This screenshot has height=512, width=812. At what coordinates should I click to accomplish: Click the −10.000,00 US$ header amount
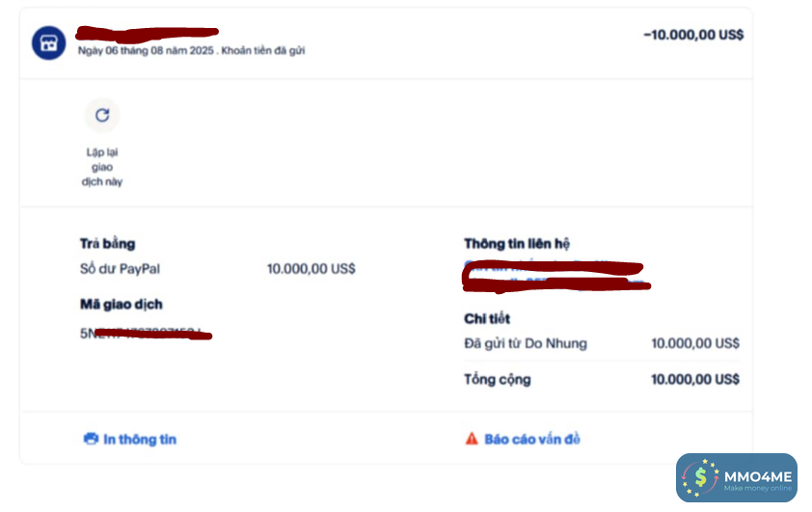point(692,35)
